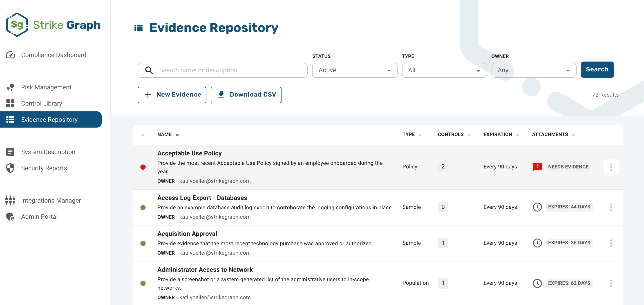Open the three-dot menu for Access Log Export
This screenshot has width=644, height=305.
[611, 207]
